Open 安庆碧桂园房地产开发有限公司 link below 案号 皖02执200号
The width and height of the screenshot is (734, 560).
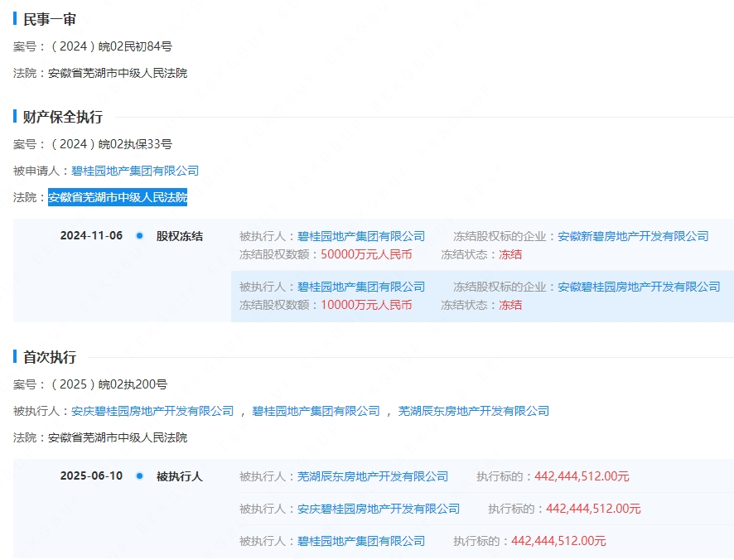click(152, 411)
